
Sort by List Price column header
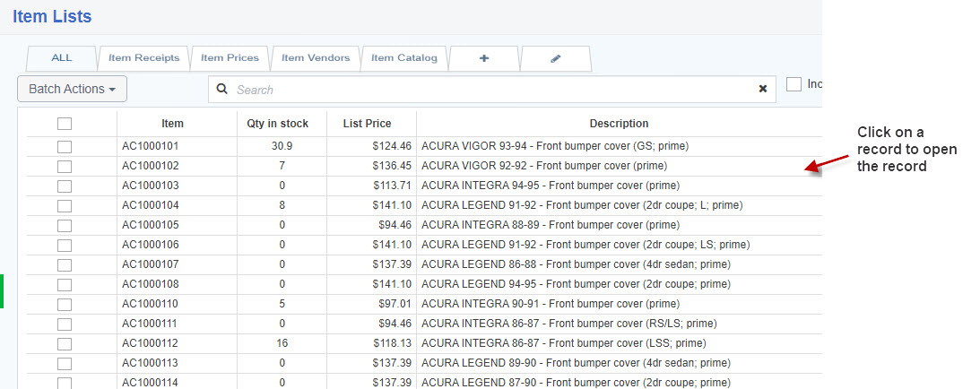[x=367, y=124]
